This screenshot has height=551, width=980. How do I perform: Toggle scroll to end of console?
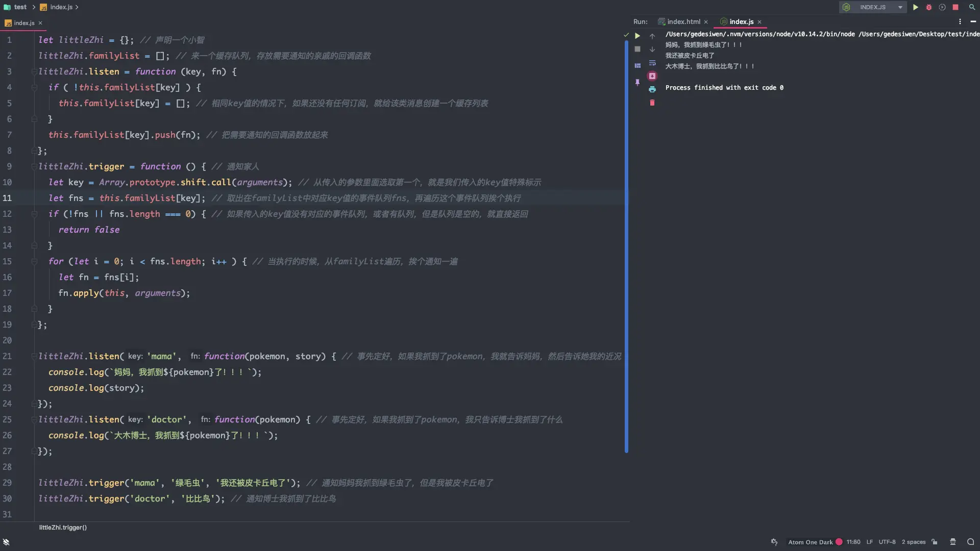pos(652,76)
